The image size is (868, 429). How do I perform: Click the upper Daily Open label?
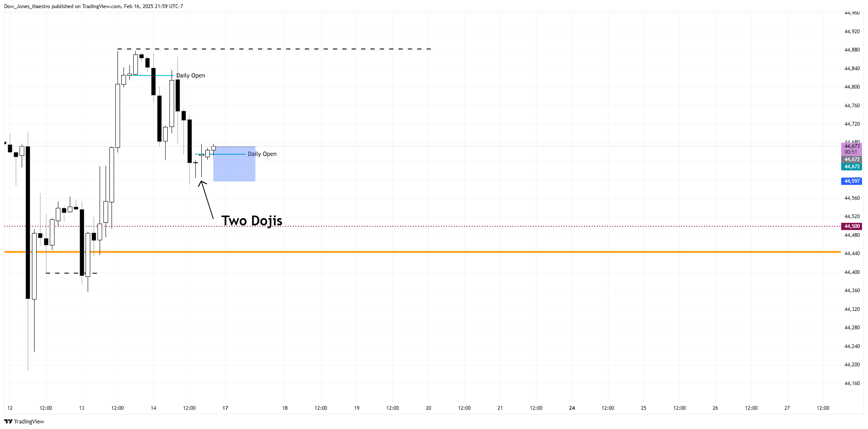click(191, 75)
